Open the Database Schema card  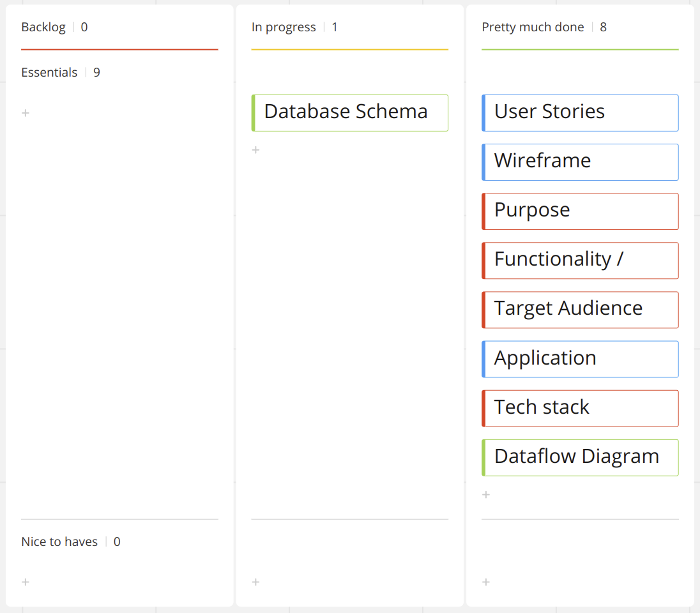coord(349,112)
